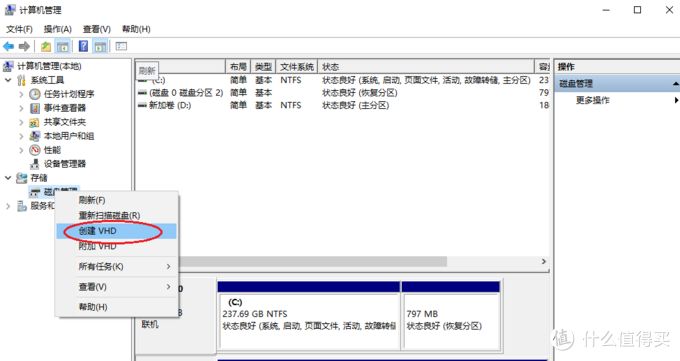Viewport: 680px width, 361px height.
Task: Click the Storage node icon
Action: [21, 178]
